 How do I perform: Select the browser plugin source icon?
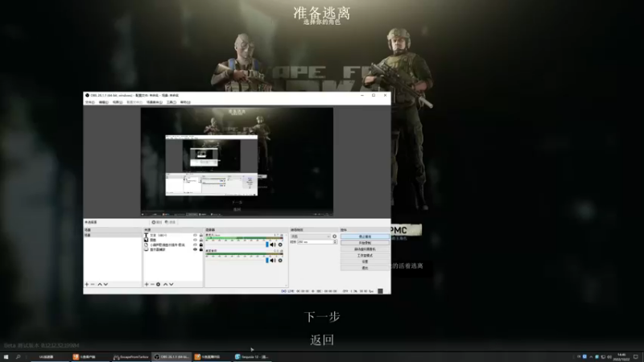click(x=146, y=245)
